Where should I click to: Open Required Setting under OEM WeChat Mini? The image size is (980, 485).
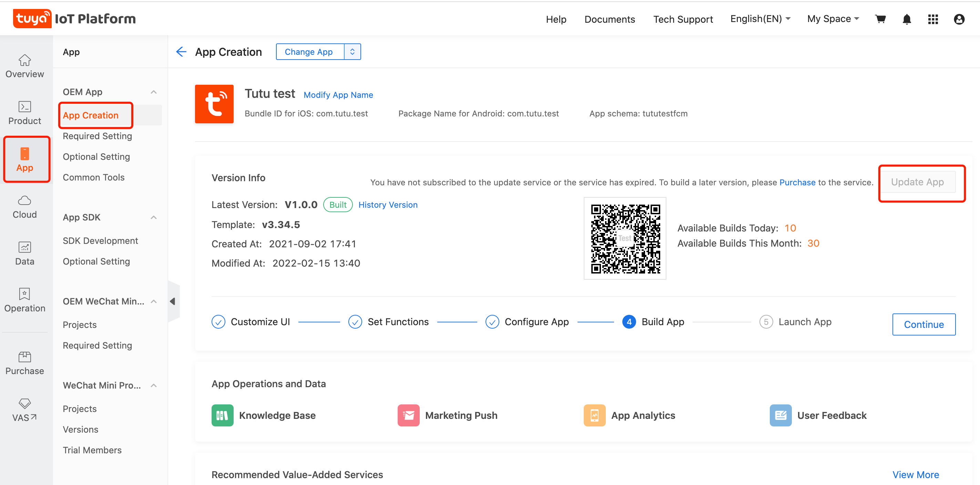[98, 345]
